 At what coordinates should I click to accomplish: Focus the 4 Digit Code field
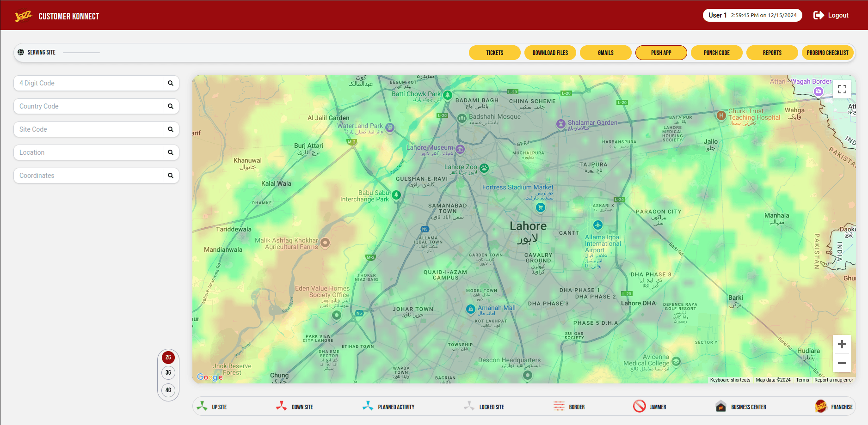pyautogui.click(x=89, y=83)
